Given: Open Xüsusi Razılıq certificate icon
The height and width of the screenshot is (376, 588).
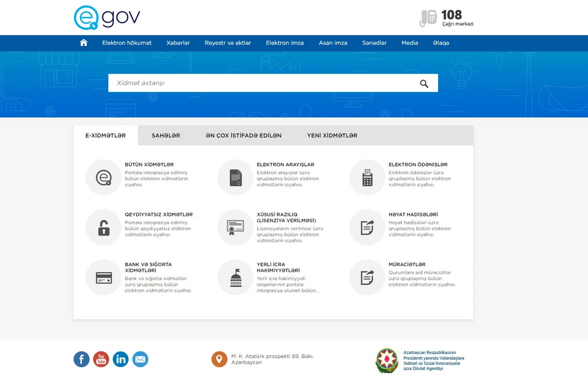Looking at the screenshot, I should (x=235, y=227).
